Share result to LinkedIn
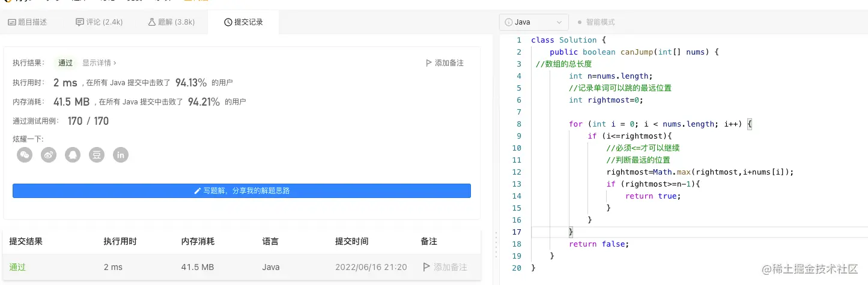The height and width of the screenshot is (285, 868). coord(121,155)
